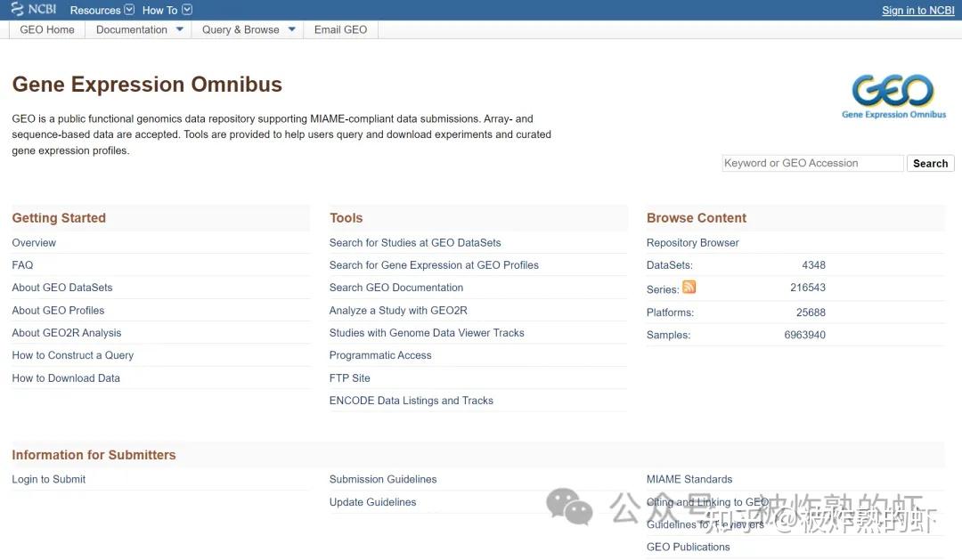Viewport: 962px width, 560px height.
Task: View the Submission Guidelines link
Action: coord(383,479)
